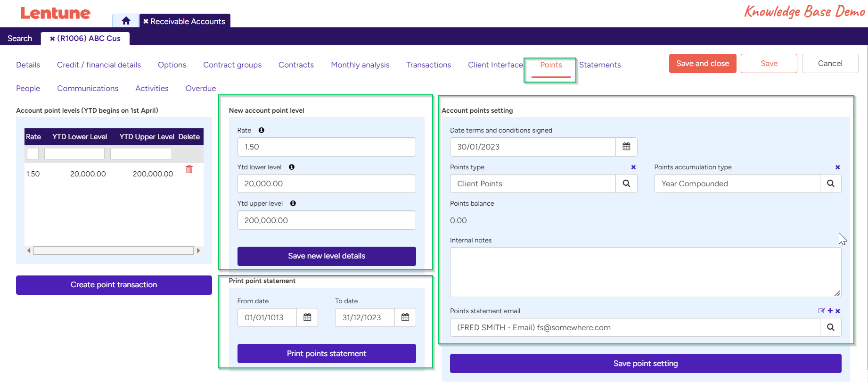
Task: Sort by Rate column header
Action: (33, 137)
